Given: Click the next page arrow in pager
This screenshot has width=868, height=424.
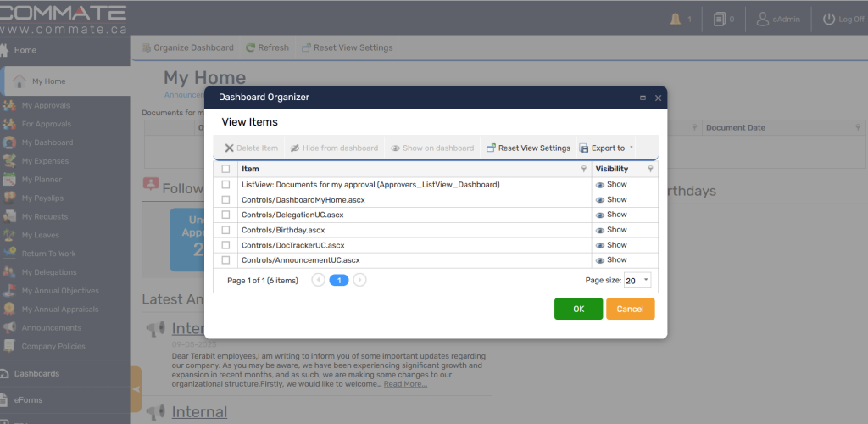Looking at the screenshot, I should click(x=359, y=280).
